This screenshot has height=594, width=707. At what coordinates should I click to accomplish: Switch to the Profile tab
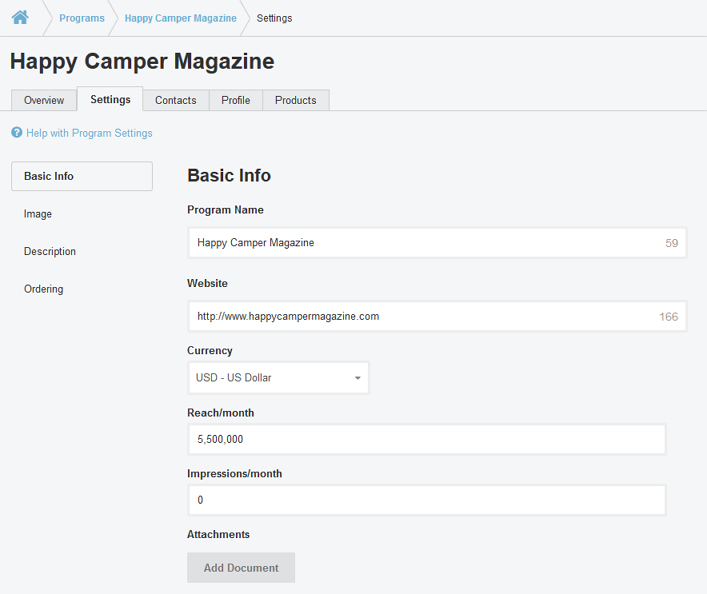236,100
